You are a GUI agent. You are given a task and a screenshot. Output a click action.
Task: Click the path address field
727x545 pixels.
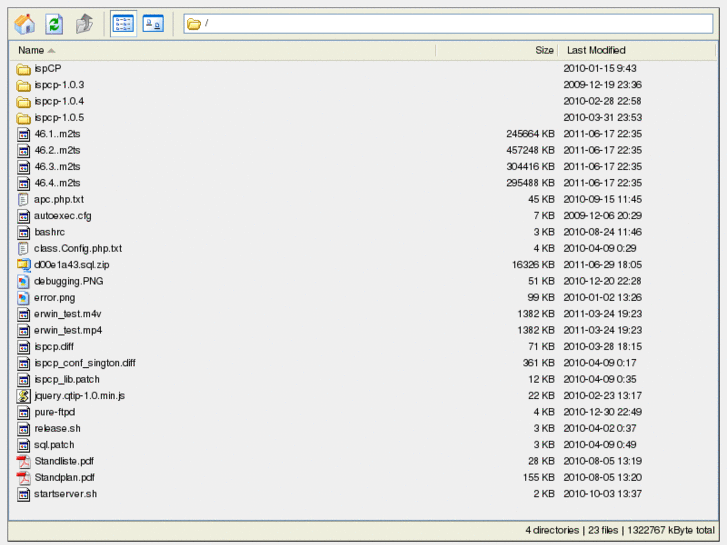[x=450, y=24]
